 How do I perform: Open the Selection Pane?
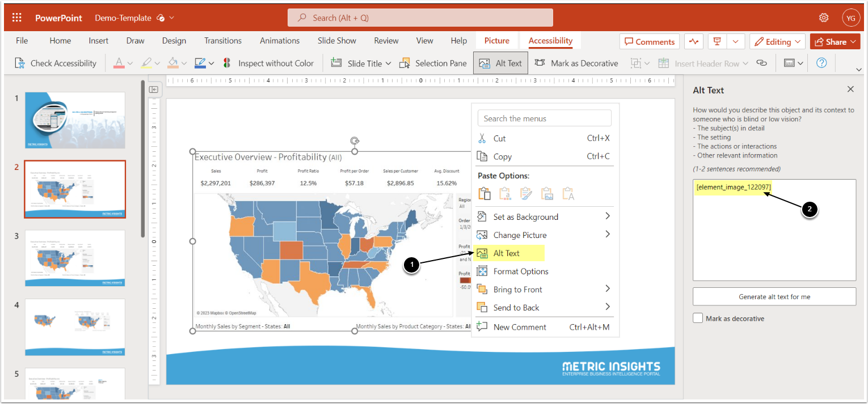[x=433, y=63]
